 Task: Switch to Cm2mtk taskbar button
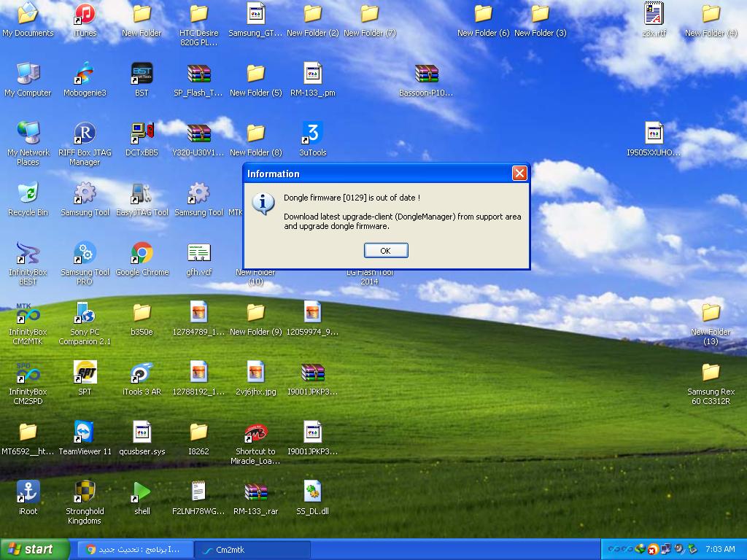252,550
